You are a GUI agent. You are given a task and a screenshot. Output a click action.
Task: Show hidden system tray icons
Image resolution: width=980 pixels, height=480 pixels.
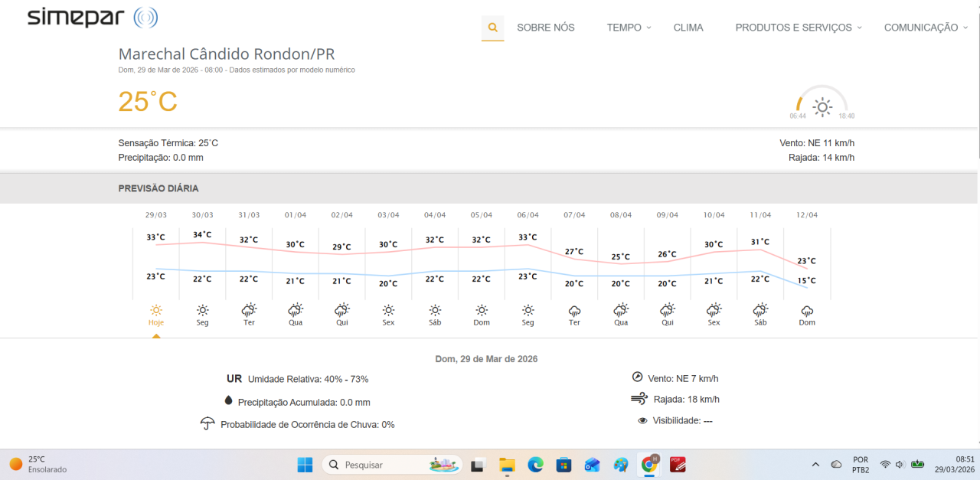(816, 464)
